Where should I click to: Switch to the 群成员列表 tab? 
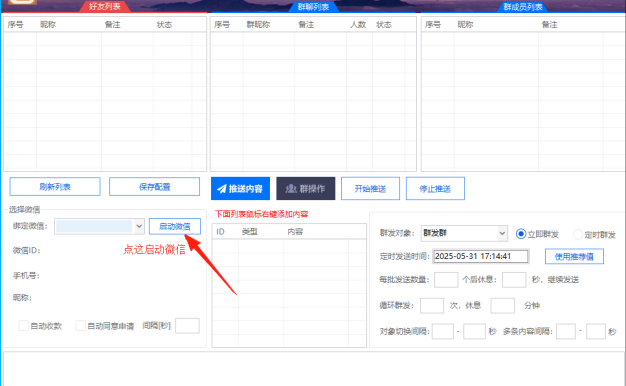click(x=523, y=7)
